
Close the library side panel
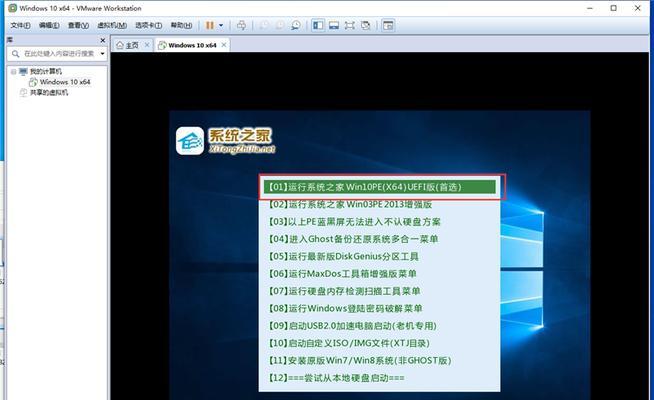103,40
